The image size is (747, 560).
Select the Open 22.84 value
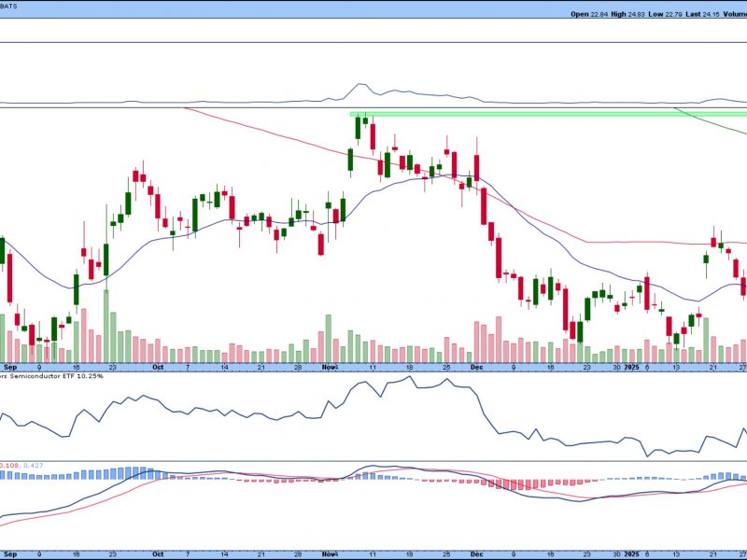[x=589, y=14]
